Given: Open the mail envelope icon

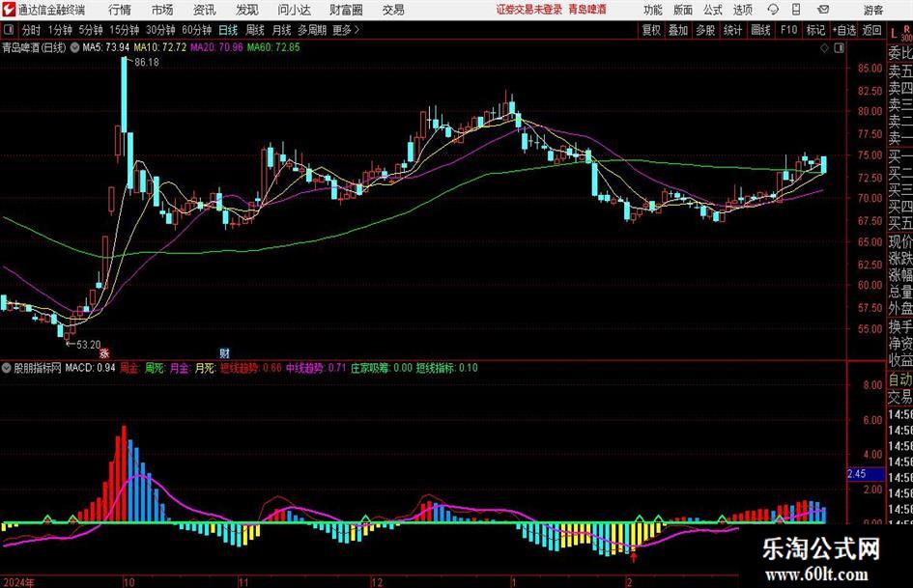Looking at the screenshot, I should 823,10.
